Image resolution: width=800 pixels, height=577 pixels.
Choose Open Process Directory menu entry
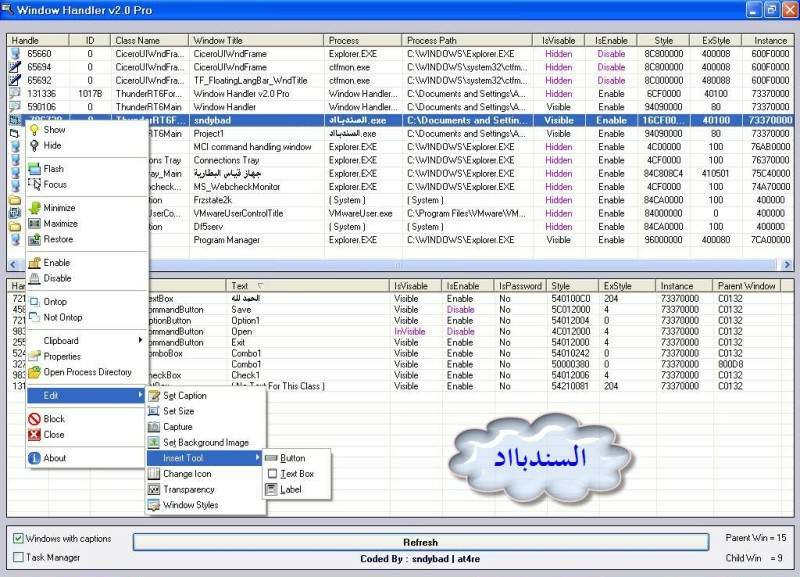[x=86, y=372]
